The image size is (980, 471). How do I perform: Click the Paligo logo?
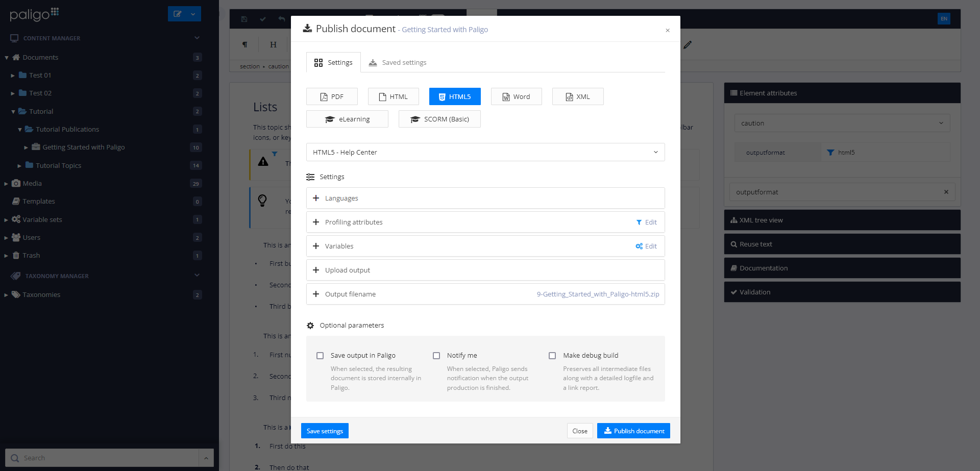coord(34,14)
